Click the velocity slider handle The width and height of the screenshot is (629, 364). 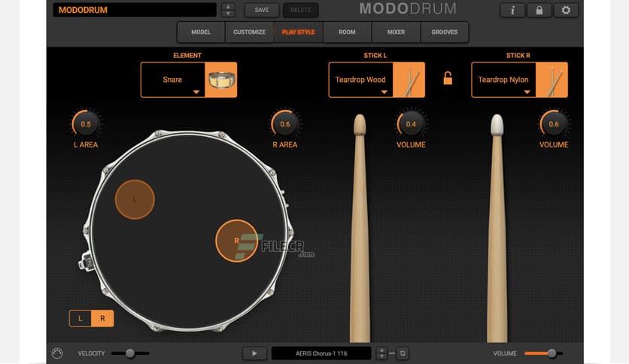tap(130, 353)
